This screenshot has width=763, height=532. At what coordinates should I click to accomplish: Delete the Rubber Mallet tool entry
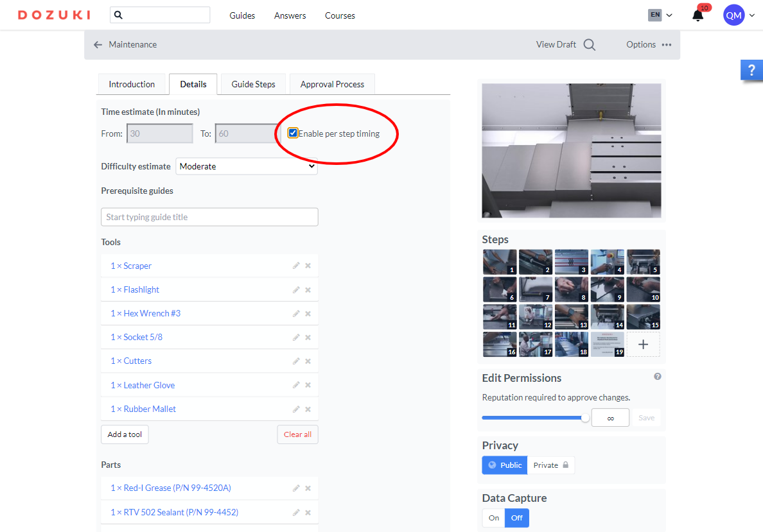308,409
